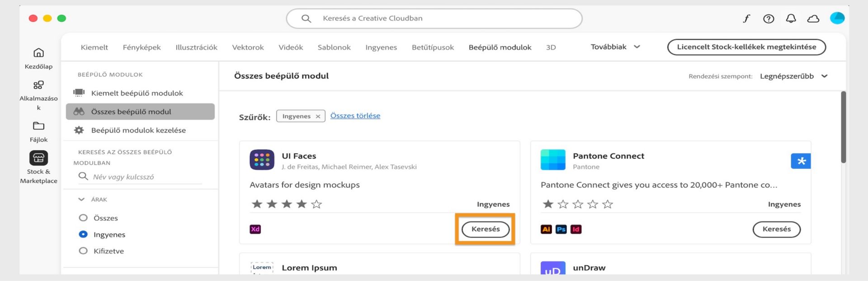Collapse the ÁRAK section chevron
This screenshot has height=281, width=868.
click(81, 199)
